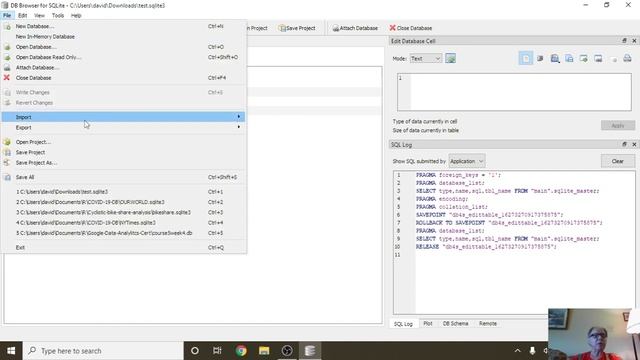This screenshot has height=360, width=640.
Task: Open Task View from taskbar
Action: 217,351
